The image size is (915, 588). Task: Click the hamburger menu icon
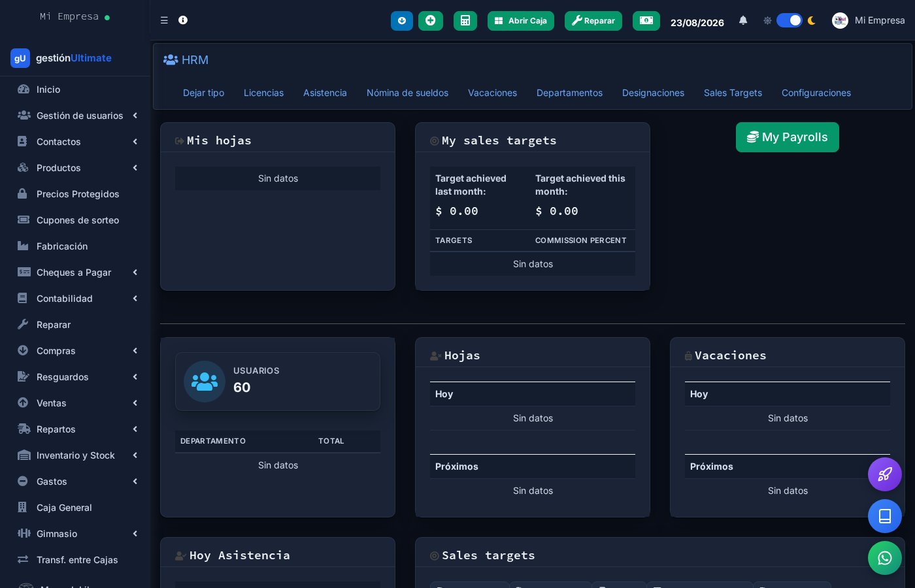click(x=164, y=20)
